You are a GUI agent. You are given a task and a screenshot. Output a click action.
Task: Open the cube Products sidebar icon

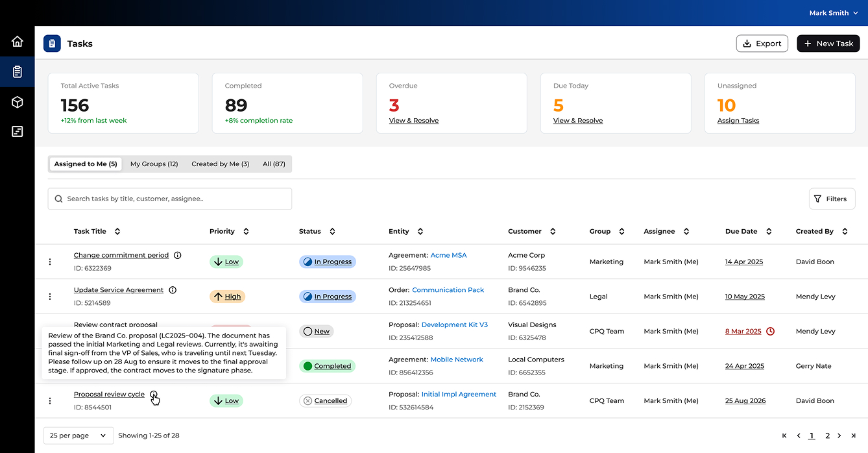point(18,102)
